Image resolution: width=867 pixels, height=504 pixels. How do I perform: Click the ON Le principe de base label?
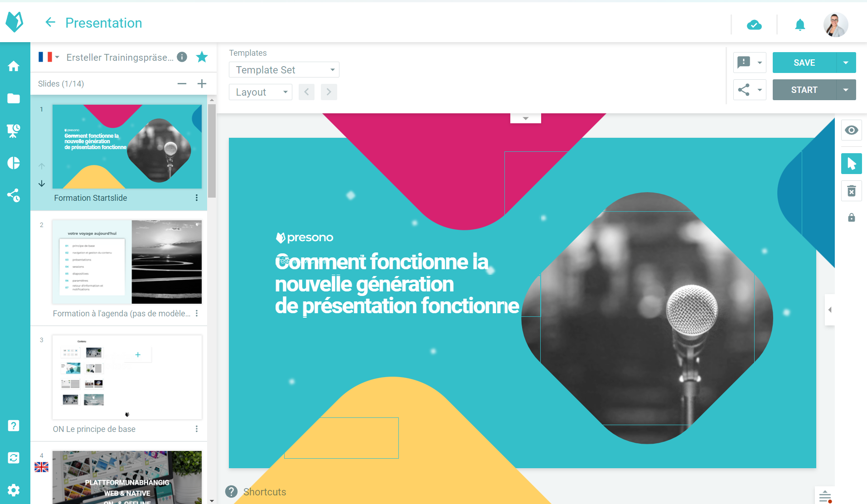[x=94, y=429]
